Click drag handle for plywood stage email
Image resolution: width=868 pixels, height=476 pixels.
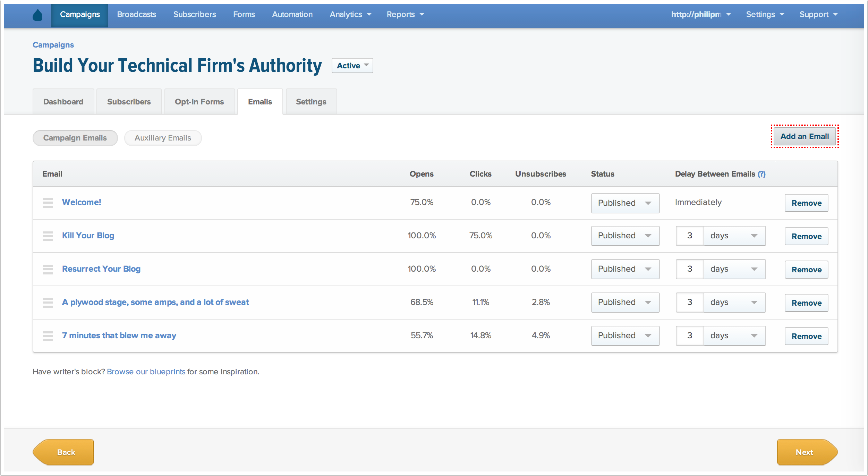pyautogui.click(x=48, y=303)
